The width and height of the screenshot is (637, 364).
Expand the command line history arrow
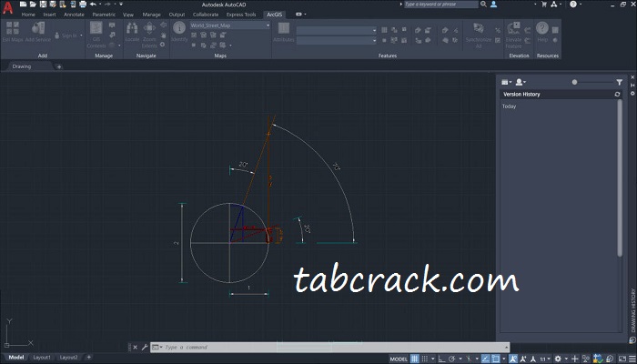[506, 348]
